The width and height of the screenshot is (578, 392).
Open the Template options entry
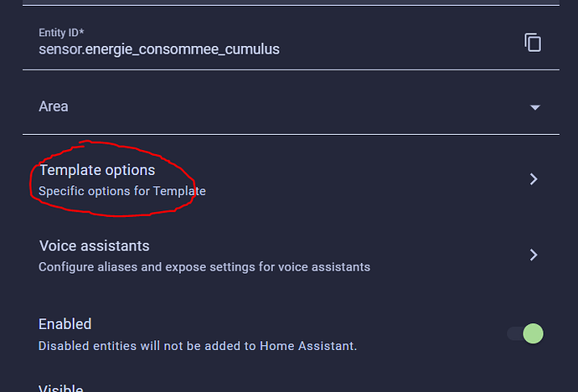pyautogui.click(x=97, y=171)
